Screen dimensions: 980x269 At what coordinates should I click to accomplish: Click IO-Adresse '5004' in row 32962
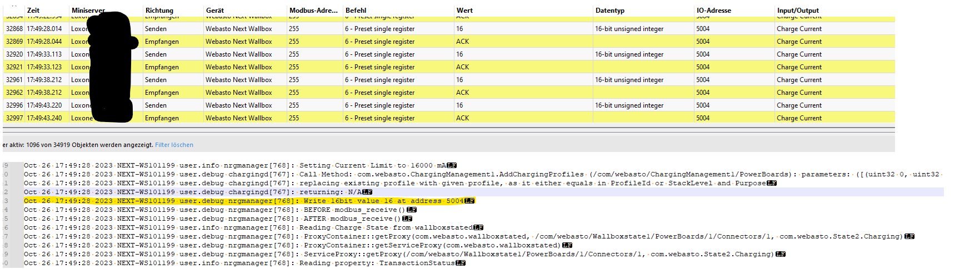703,93
